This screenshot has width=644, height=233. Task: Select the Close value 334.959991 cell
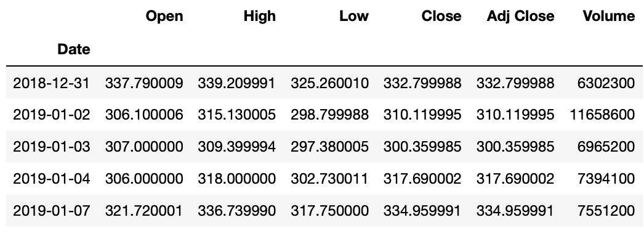[x=422, y=210]
